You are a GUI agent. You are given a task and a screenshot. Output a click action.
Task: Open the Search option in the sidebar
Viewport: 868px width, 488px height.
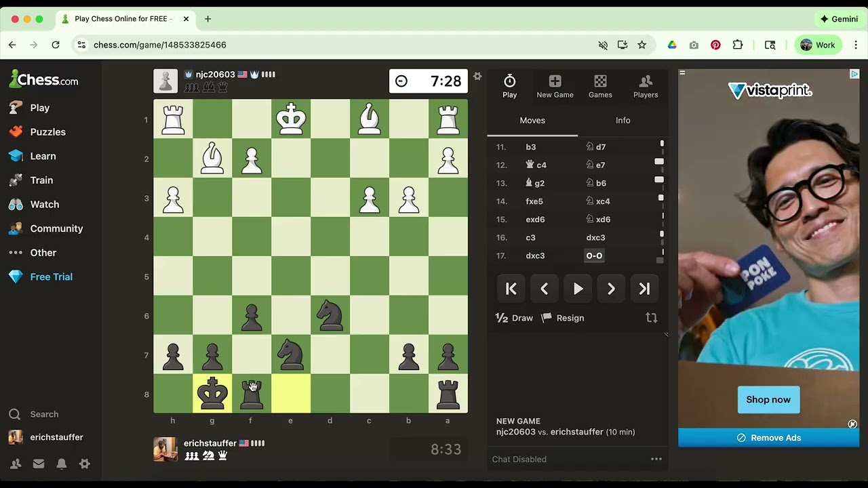click(34, 414)
